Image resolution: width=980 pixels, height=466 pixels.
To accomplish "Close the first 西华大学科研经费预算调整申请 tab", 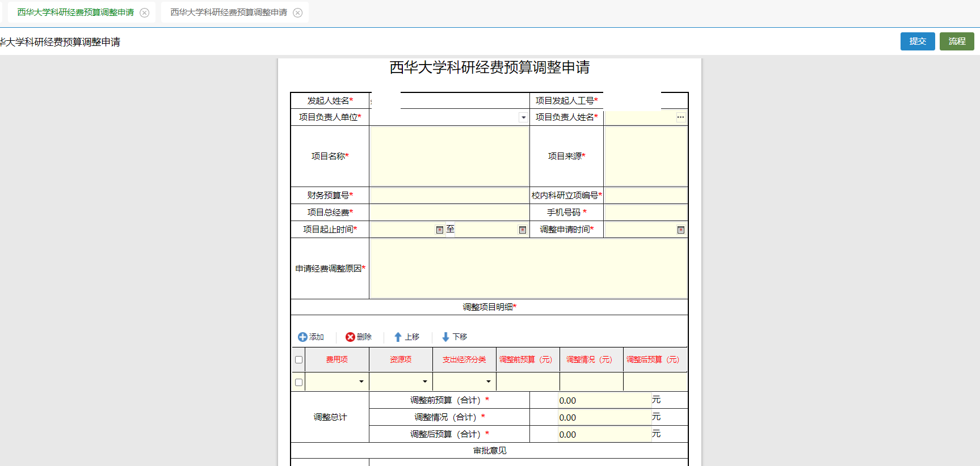I will pos(145,12).
